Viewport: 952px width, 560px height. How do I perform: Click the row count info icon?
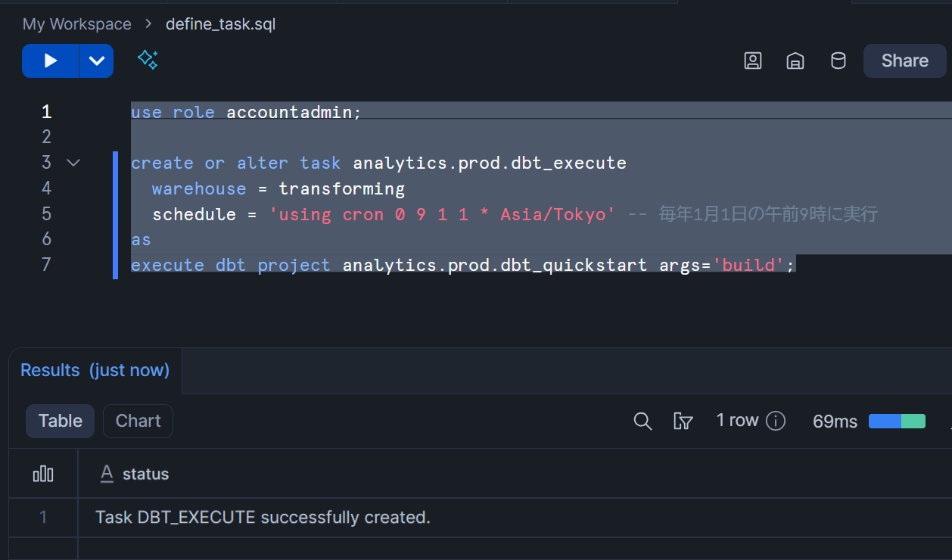(776, 422)
